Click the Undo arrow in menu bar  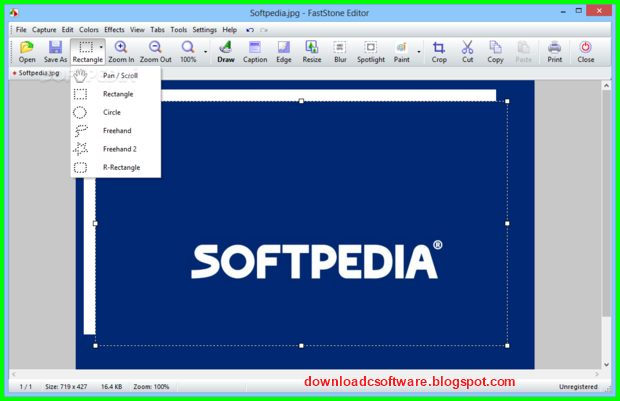[x=250, y=30]
